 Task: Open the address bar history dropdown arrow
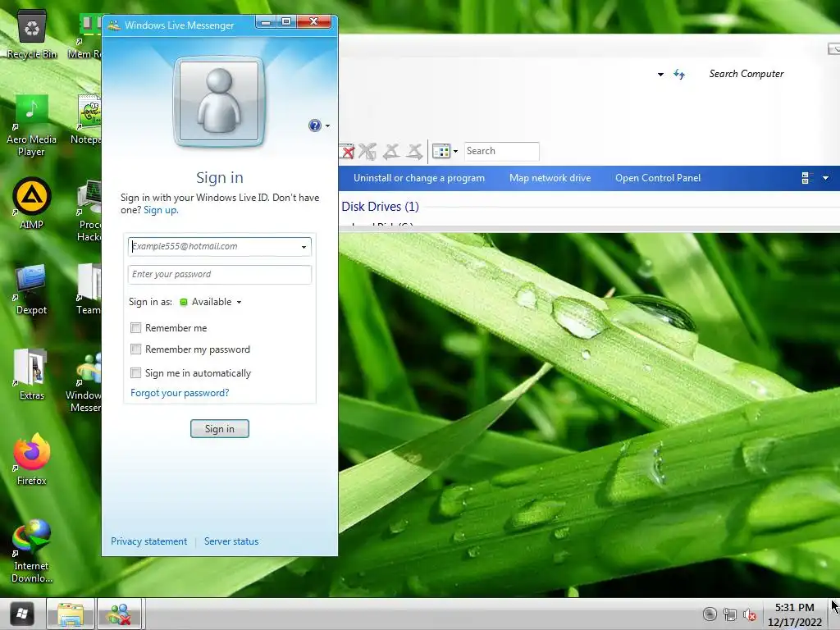660,75
